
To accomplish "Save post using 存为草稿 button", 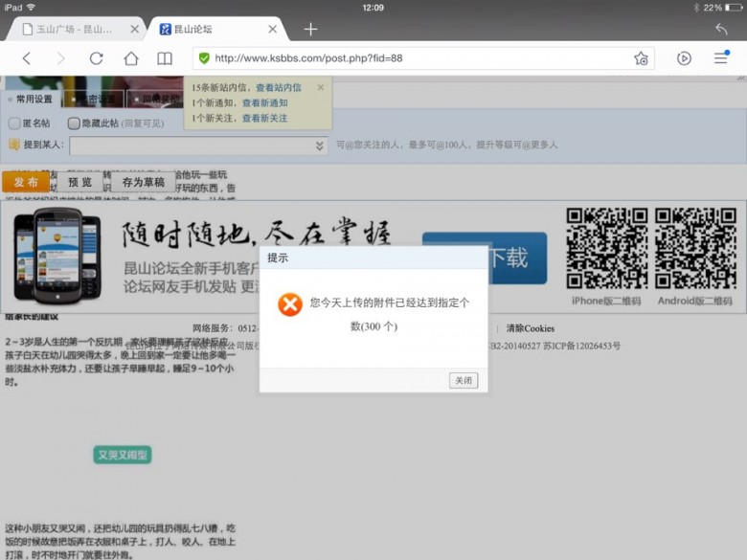I will 143,182.
